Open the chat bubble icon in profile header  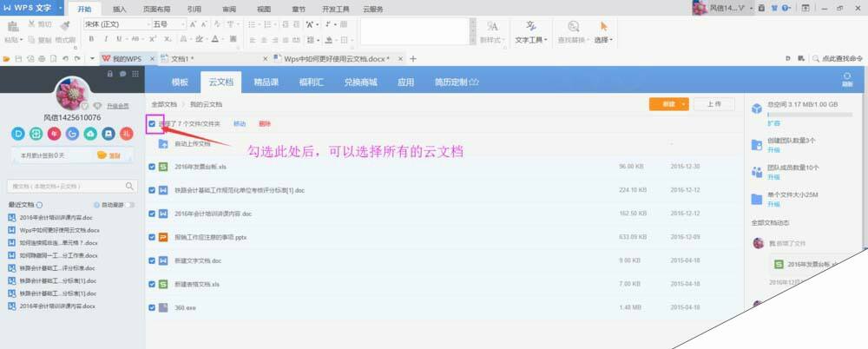click(122, 74)
